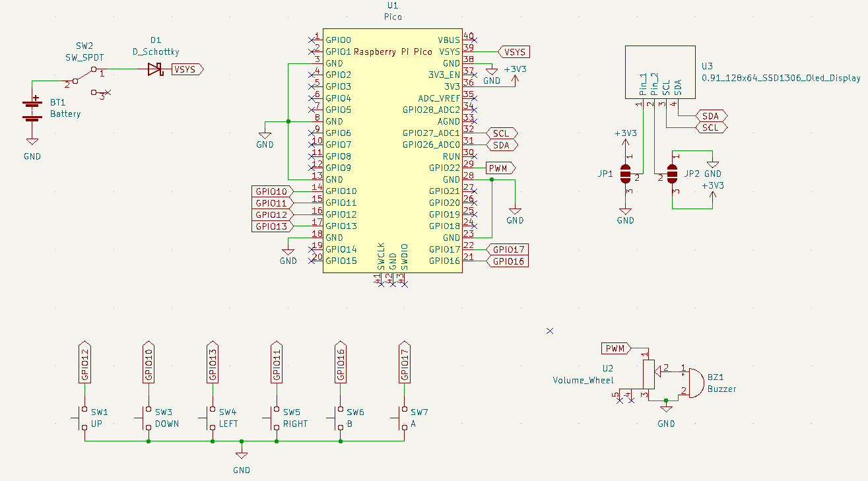Select the GPIO11 label on Pico pin 15
Viewport: 868px width, 481px height.
click(x=272, y=203)
